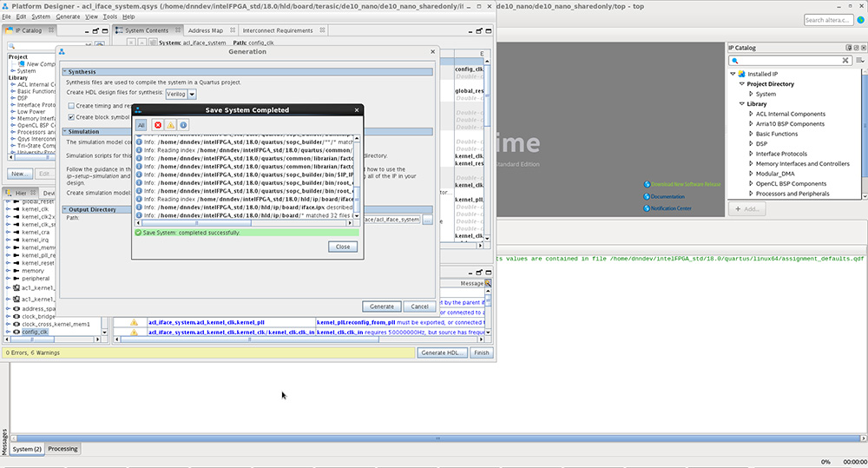The height and width of the screenshot is (468, 868).
Task: Expand the DSP library in Platform Designer tree
Action: 13,98
